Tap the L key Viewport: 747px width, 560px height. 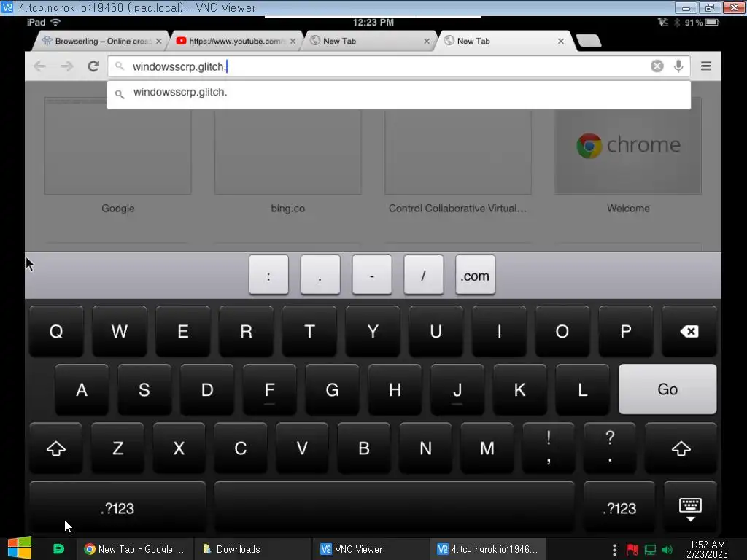pyautogui.click(x=582, y=389)
